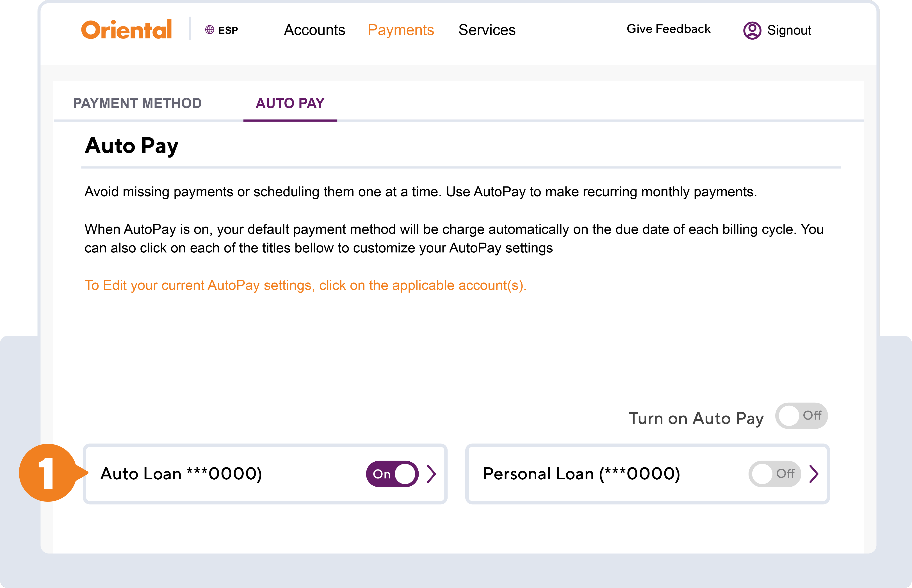Click the globe language icon
The height and width of the screenshot is (588, 912).
pos(210,30)
